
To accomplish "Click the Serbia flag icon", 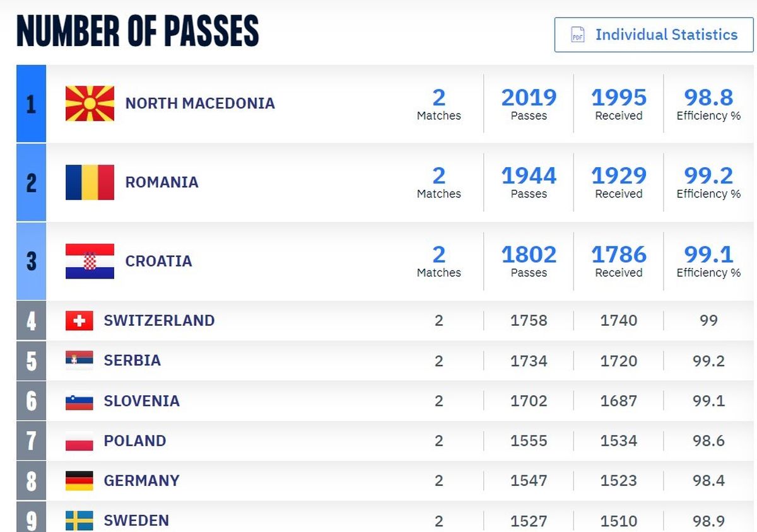I will [79, 361].
